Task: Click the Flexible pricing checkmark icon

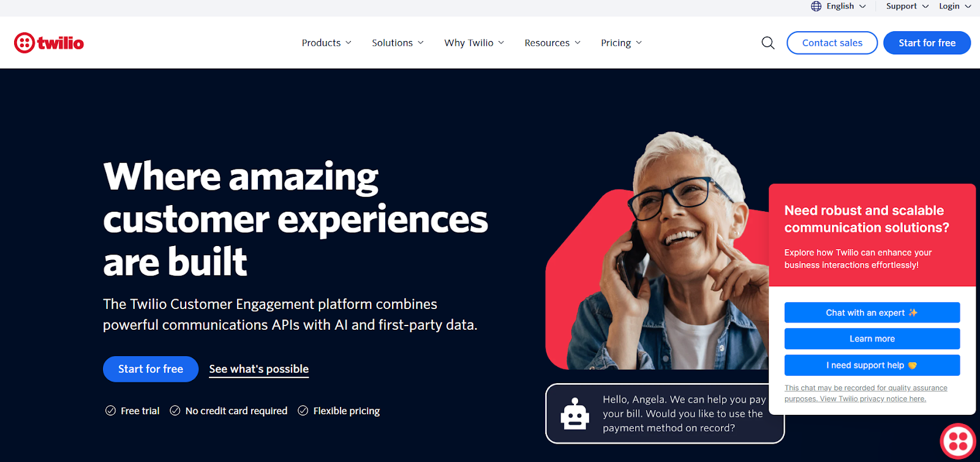Action: (x=303, y=411)
